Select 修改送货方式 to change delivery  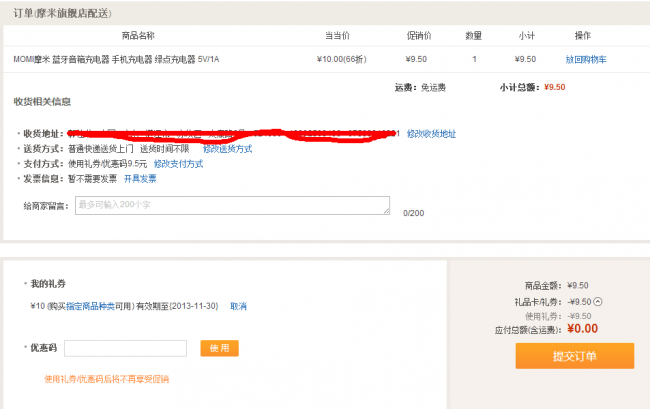[x=227, y=148]
